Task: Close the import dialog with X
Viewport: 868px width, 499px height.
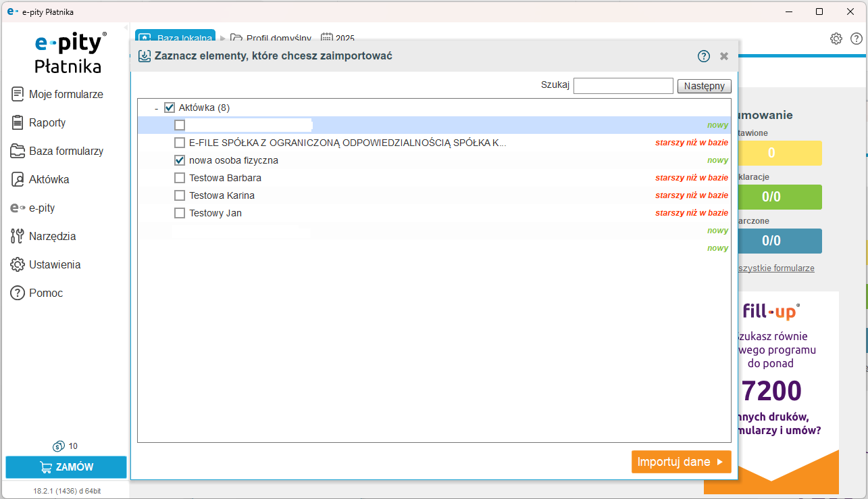Action: pos(724,56)
